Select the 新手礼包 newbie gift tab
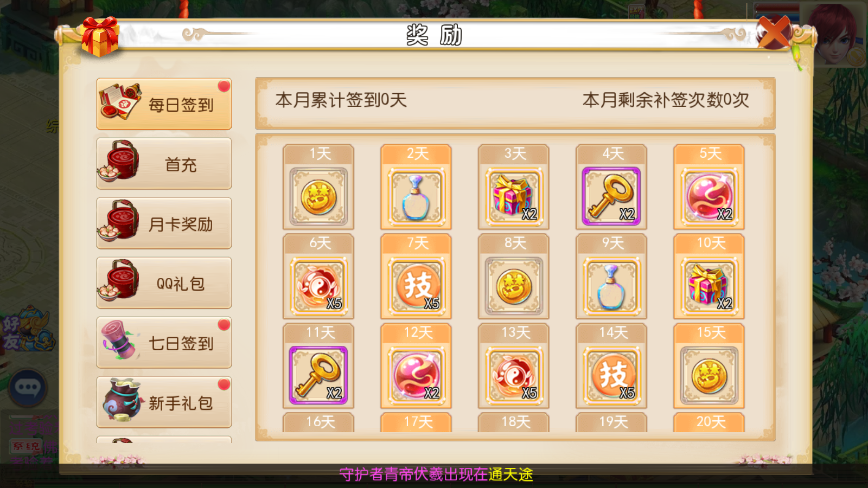This screenshot has height=488, width=868. click(164, 402)
